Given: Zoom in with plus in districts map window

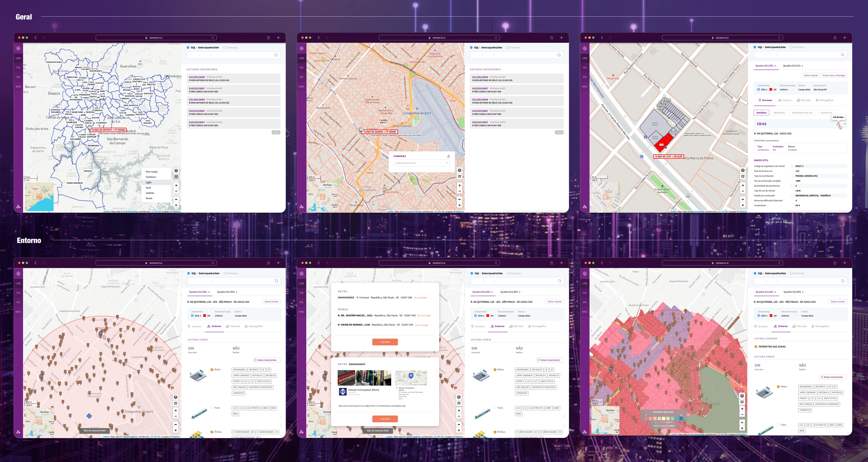Looking at the screenshot, I should pos(176,186).
